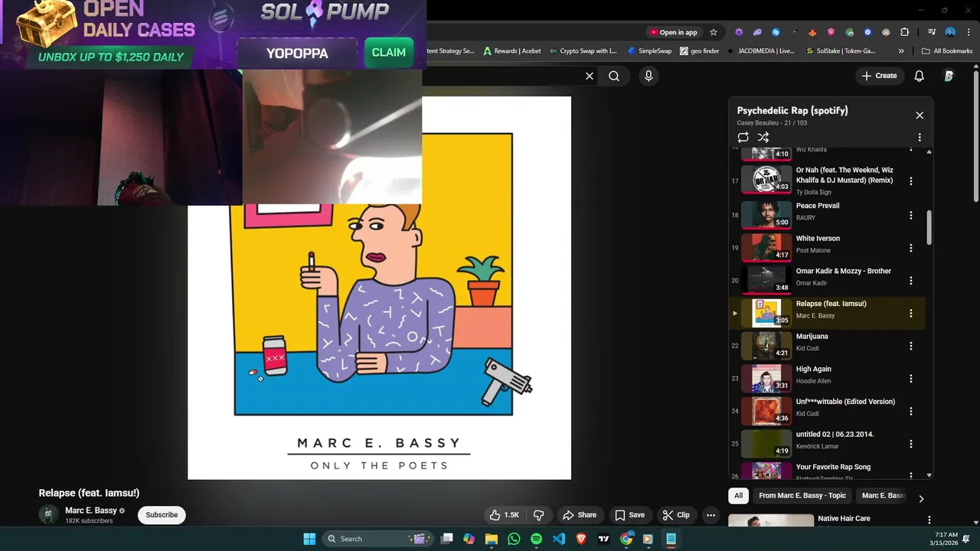Viewport: 980px width, 551px height.
Task: Dislike the video with thumbs down
Action: (539, 515)
